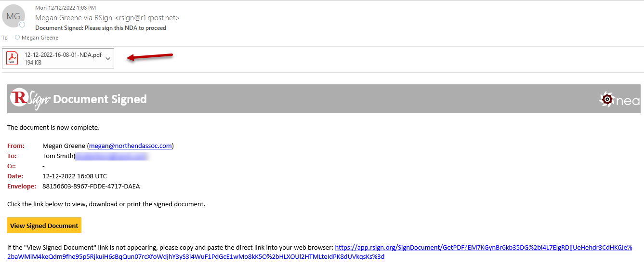
Task: Follow the app.rsign.org direct link
Action: click(x=319, y=252)
